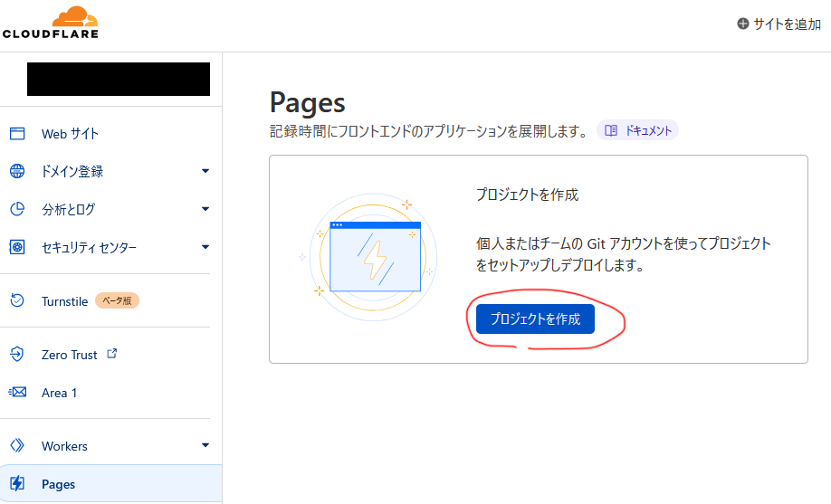This screenshot has width=831, height=504.
Task: Click the blacked-out account name box
Action: coord(119,79)
